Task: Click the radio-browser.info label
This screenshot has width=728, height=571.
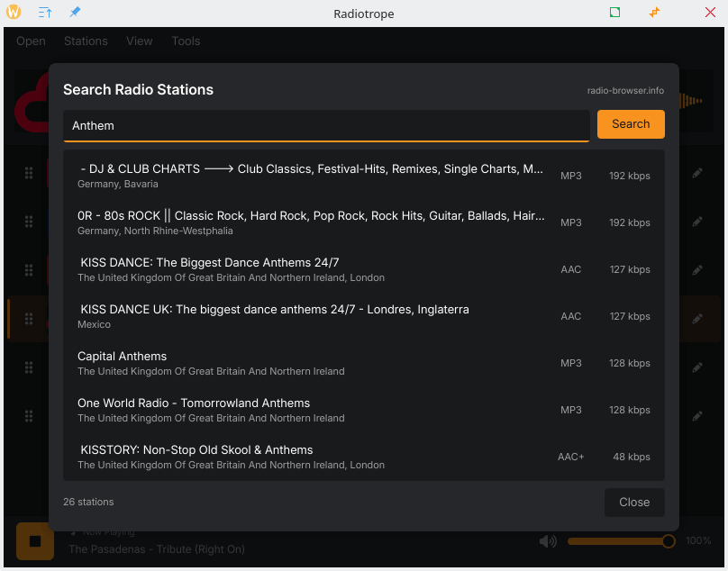Action: point(626,90)
